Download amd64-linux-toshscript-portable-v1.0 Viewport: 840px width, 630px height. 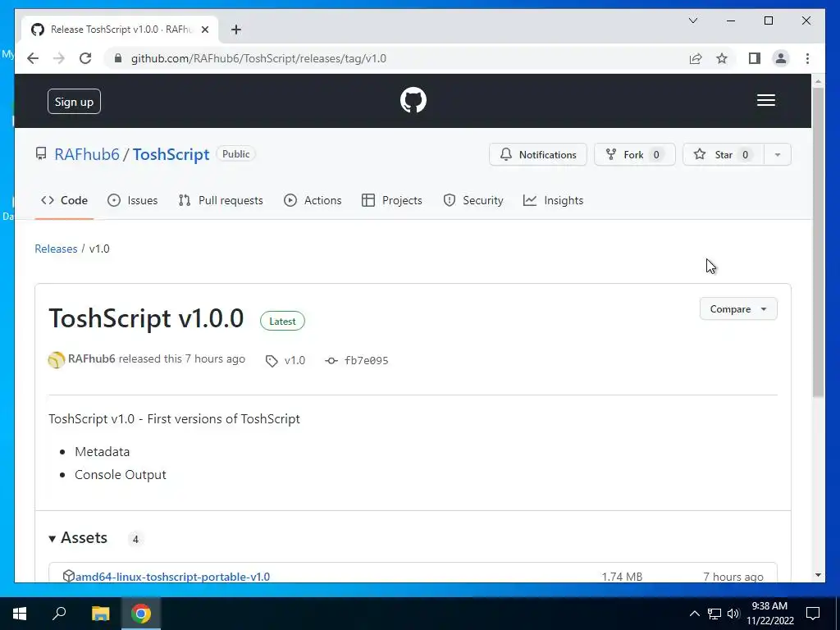[172, 577]
